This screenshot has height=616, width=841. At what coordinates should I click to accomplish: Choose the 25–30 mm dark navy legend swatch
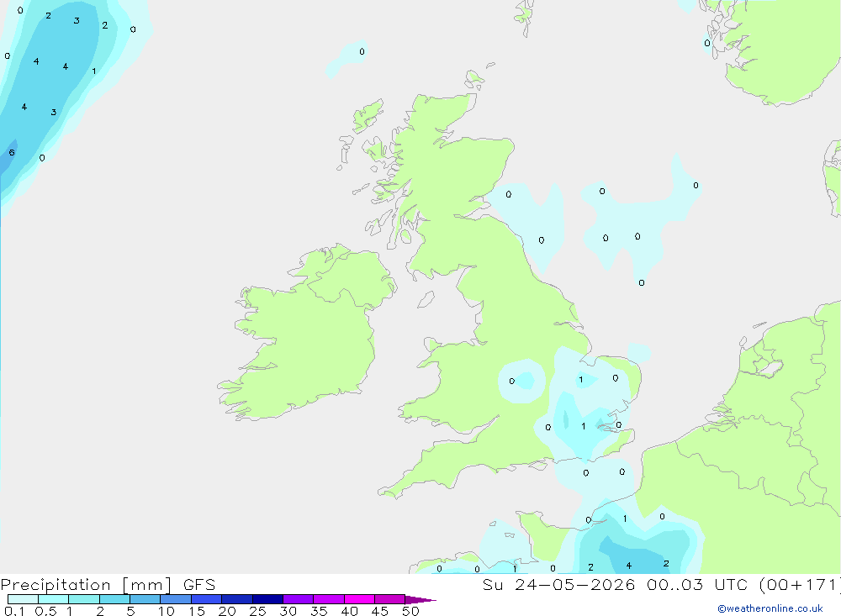point(267,599)
